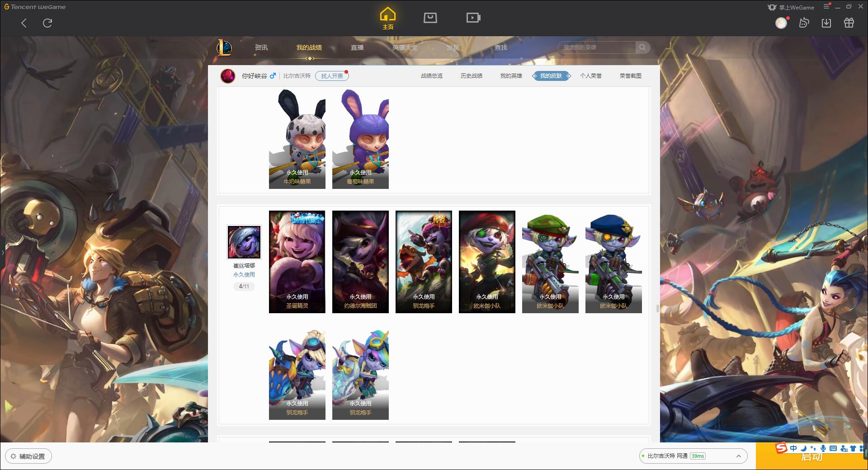Screen dimensions: 868x470
Task: Open the 辅助设置 button
Action: pyautogui.click(x=28, y=456)
